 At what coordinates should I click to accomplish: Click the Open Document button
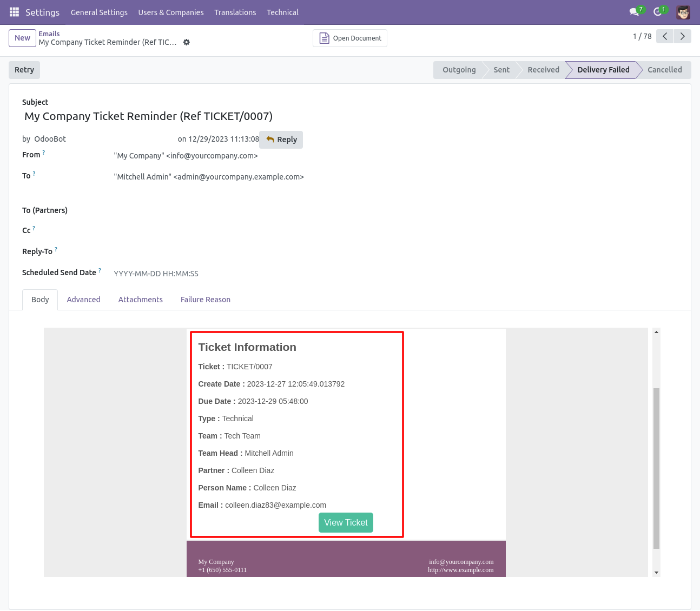[350, 38]
